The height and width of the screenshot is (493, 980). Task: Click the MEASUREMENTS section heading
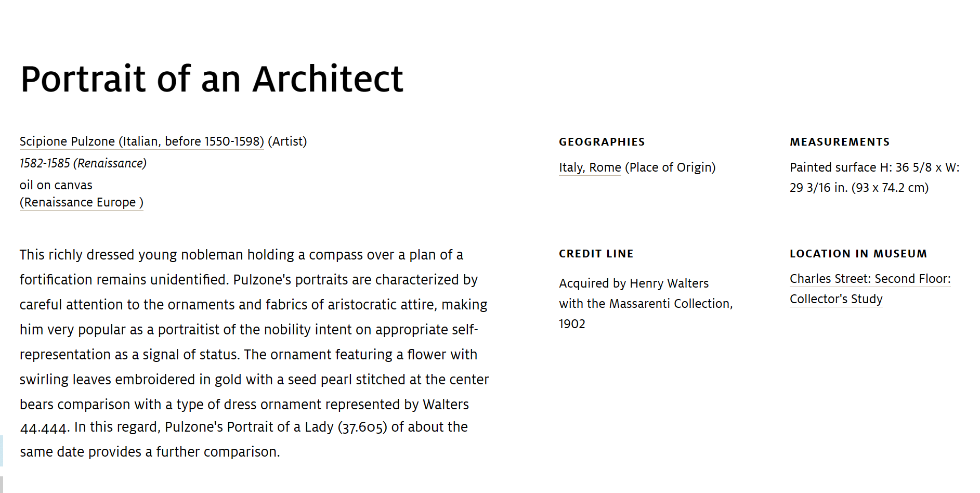tap(840, 142)
